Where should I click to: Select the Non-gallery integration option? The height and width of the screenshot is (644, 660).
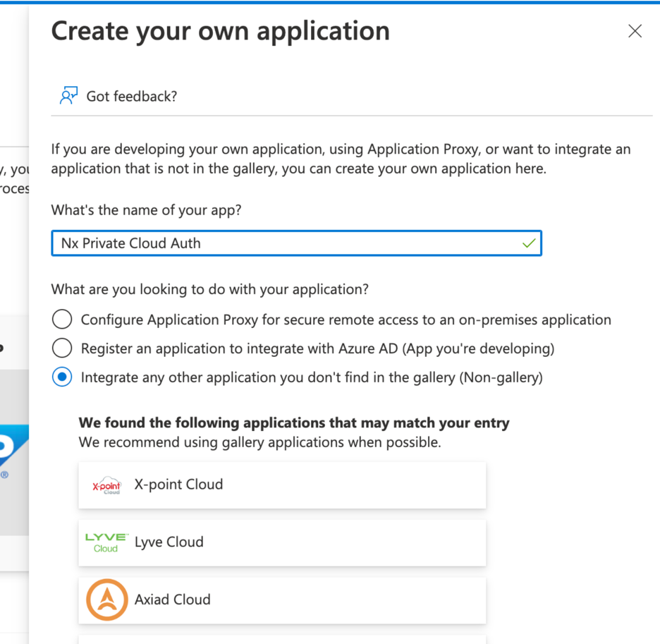61,377
